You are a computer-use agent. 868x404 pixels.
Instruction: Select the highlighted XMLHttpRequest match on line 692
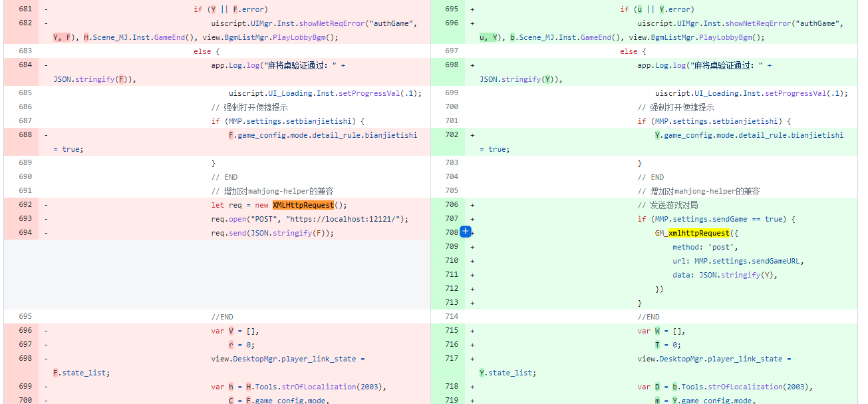coord(304,204)
